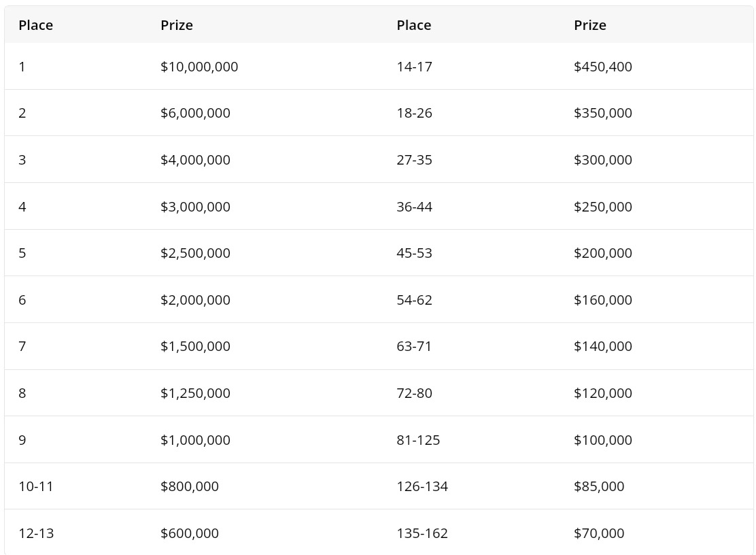Click the 36-44 place range cell

[414, 207]
